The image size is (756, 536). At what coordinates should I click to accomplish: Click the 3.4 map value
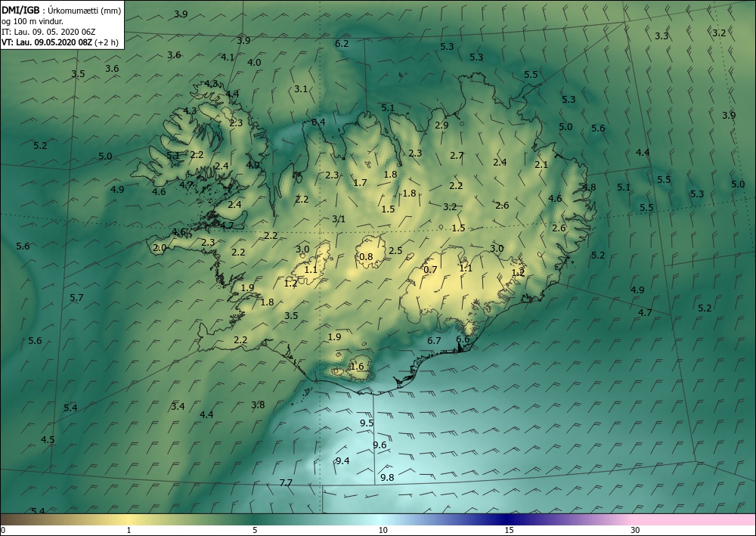(x=178, y=406)
